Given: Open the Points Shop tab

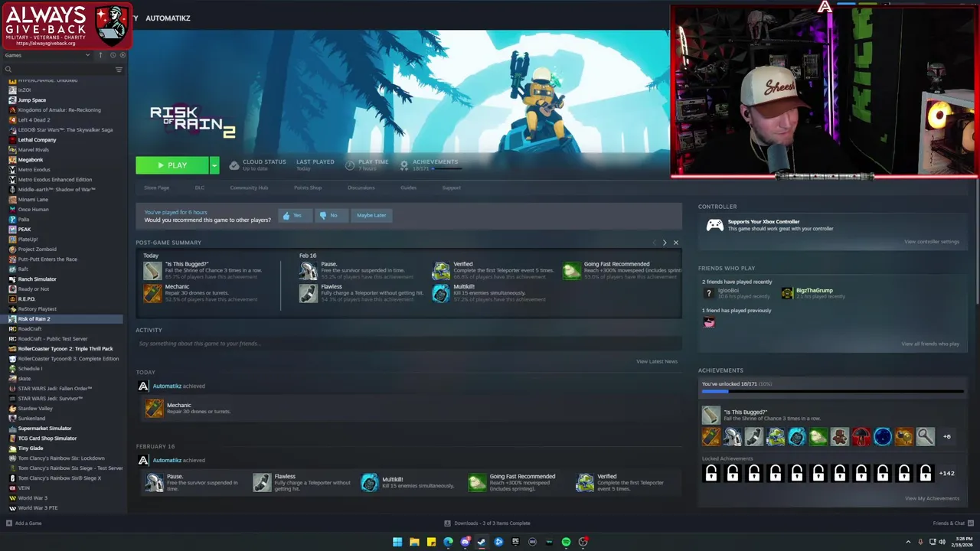Looking at the screenshot, I should 308,187.
